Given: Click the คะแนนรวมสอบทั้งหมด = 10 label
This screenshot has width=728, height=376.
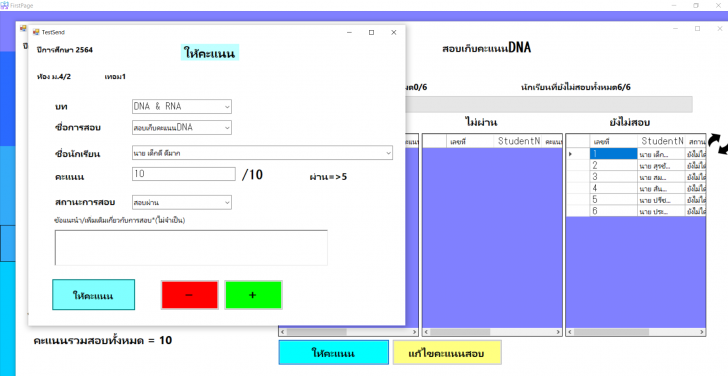Looking at the screenshot, I should tap(103, 340).
